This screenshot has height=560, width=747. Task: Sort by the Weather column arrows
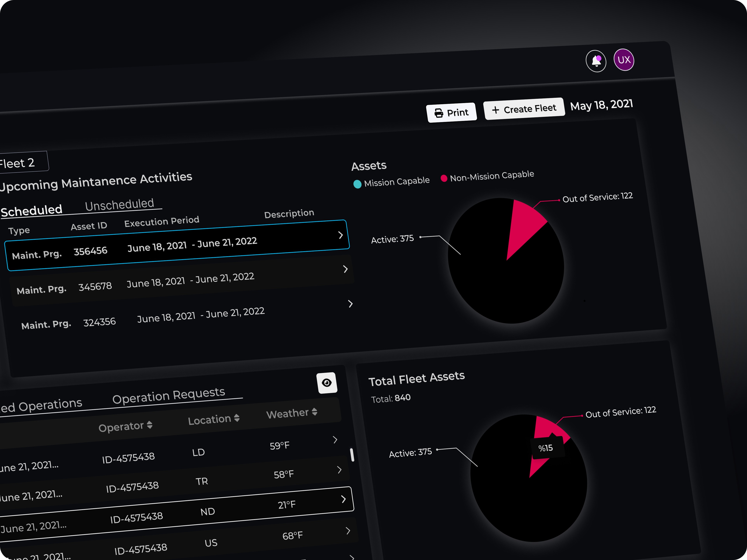coord(314,411)
